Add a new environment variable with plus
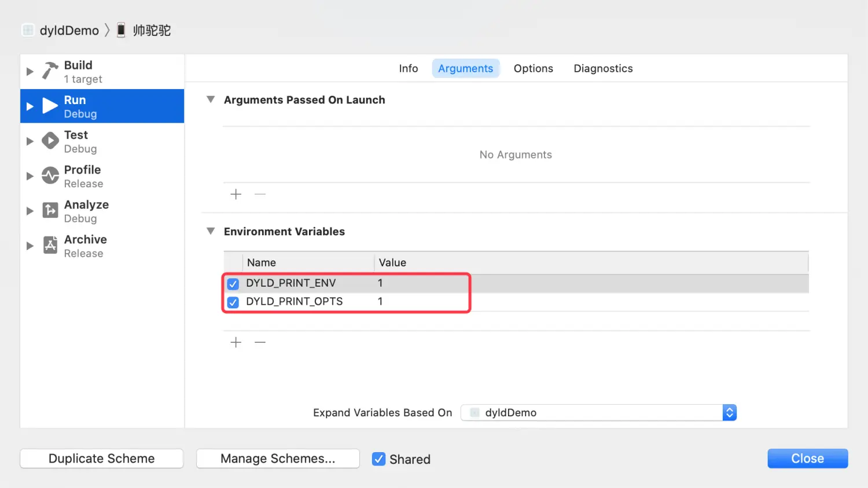Screen dimensions: 868x488 click(236, 342)
